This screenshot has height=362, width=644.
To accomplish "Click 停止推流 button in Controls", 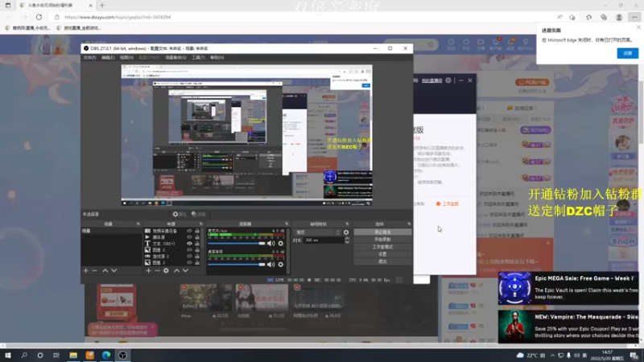I will pyautogui.click(x=382, y=232).
